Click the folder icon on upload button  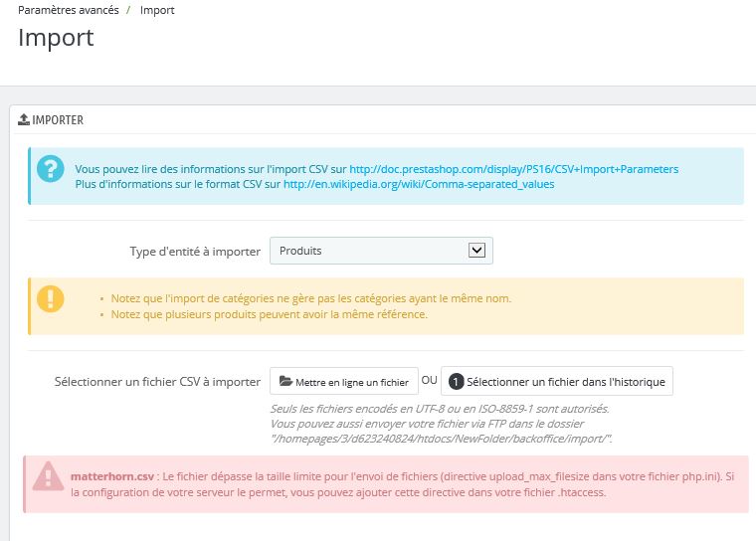(285, 382)
